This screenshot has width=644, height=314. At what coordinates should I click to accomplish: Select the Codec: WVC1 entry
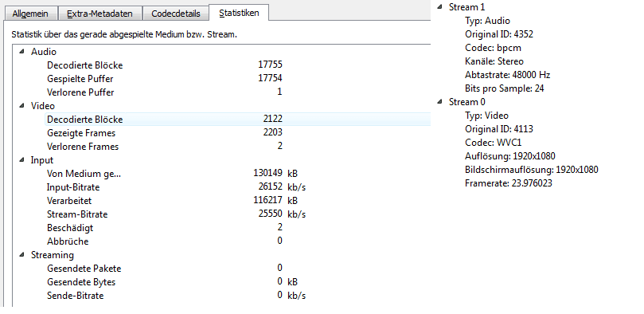[x=494, y=143]
